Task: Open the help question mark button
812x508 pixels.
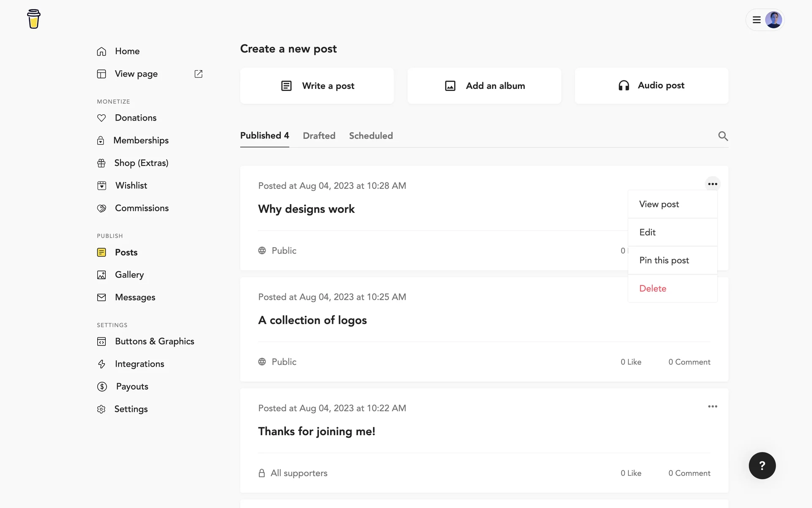Action: coord(762,466)
